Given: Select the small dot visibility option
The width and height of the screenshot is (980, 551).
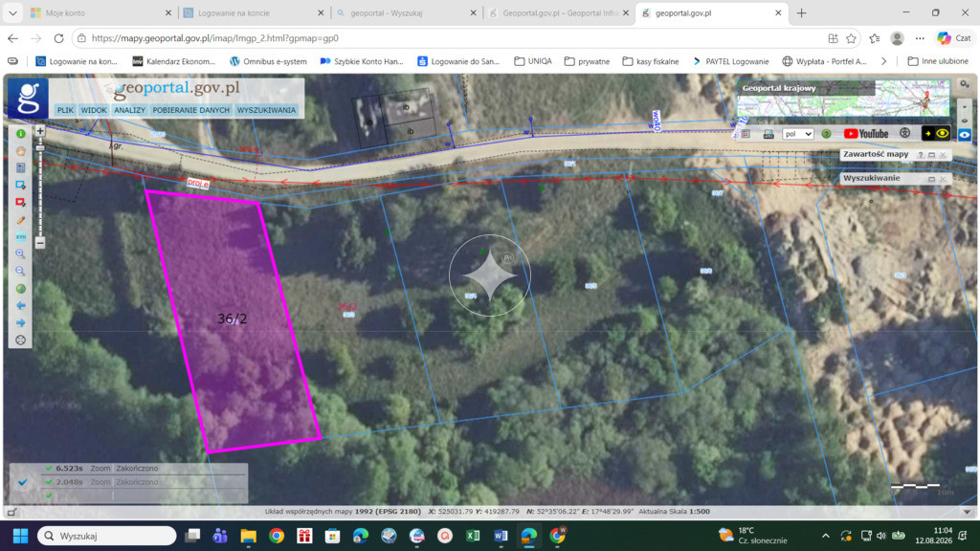Looking at the screenshot, I should tap(965, 107).
